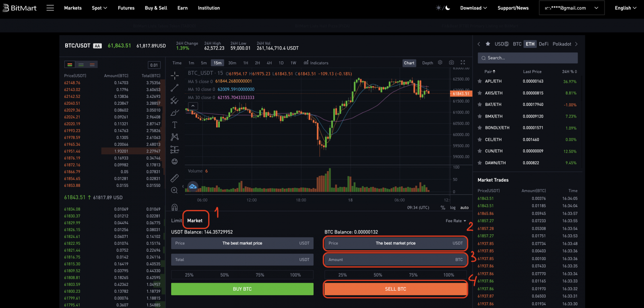Set sell amount to 75% of balance
The height and width of the screenshot is (308, 644).
[413, 275]
